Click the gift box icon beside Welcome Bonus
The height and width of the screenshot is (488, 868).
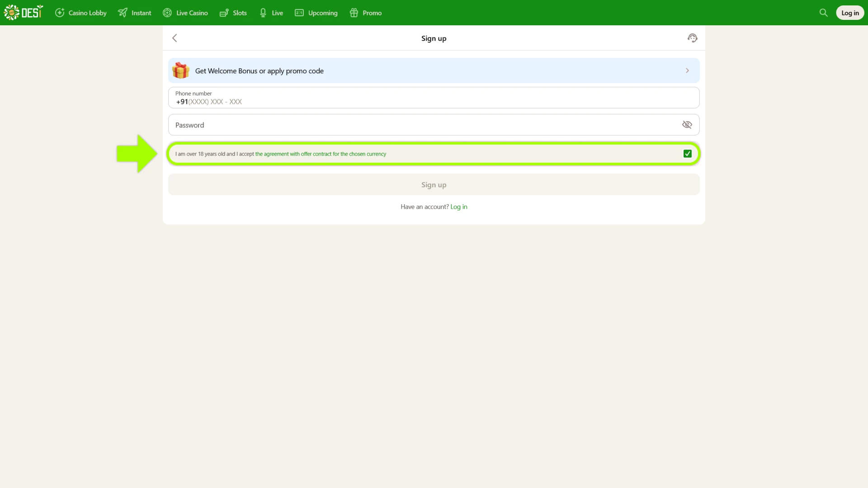pyautogui.click(x=180, y=70)
